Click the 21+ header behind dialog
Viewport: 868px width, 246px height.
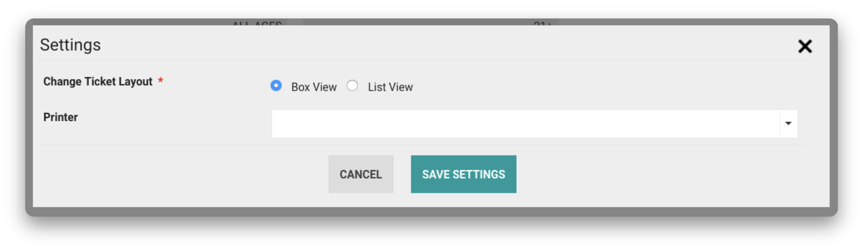click(542, 23)
